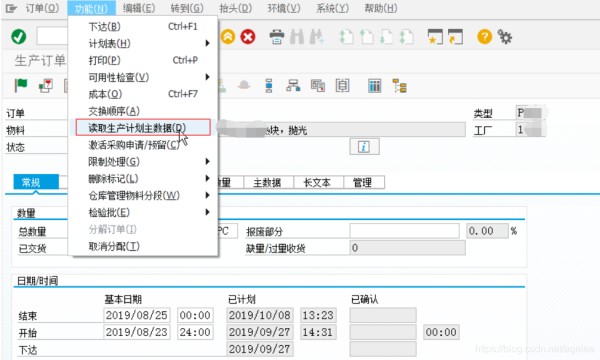Click the blue columns Costs icon
The image size is (600, 360).
click(374, 86)
